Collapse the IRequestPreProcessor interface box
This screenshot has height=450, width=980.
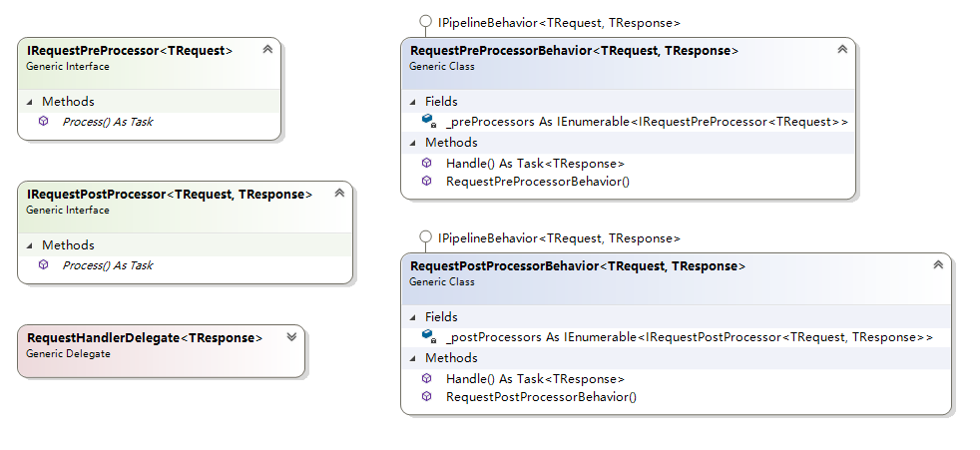click(266, 49)
